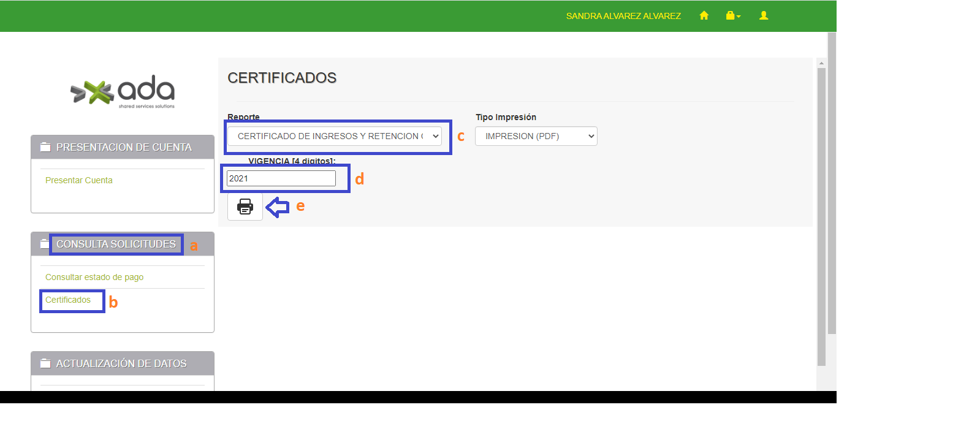
Task: Click the PRESENTACION DE CUENTA panel header
Action: pos(124,147)
